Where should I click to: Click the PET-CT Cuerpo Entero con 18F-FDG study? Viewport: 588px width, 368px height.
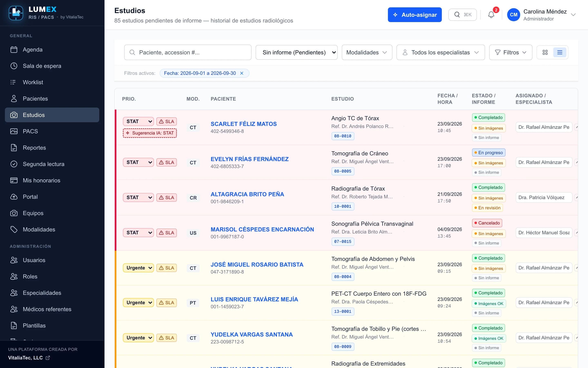coord(379,294)
